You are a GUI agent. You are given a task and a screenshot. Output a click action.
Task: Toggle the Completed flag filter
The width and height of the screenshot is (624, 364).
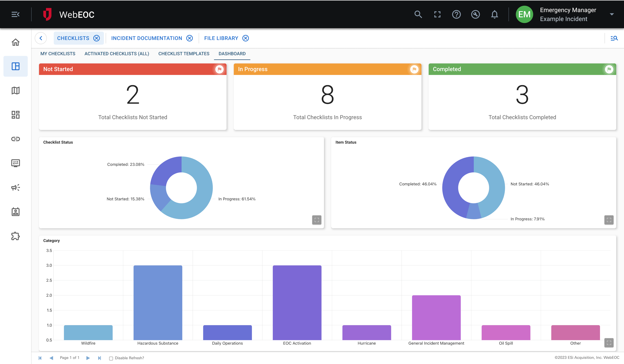click(609, 69)
